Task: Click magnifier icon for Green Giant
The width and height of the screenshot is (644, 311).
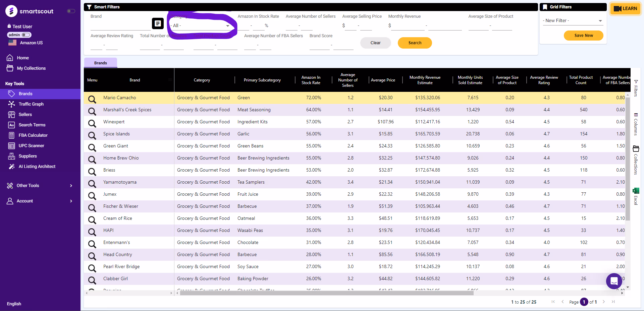Action: pyautogui.click(x=92, y=147)
